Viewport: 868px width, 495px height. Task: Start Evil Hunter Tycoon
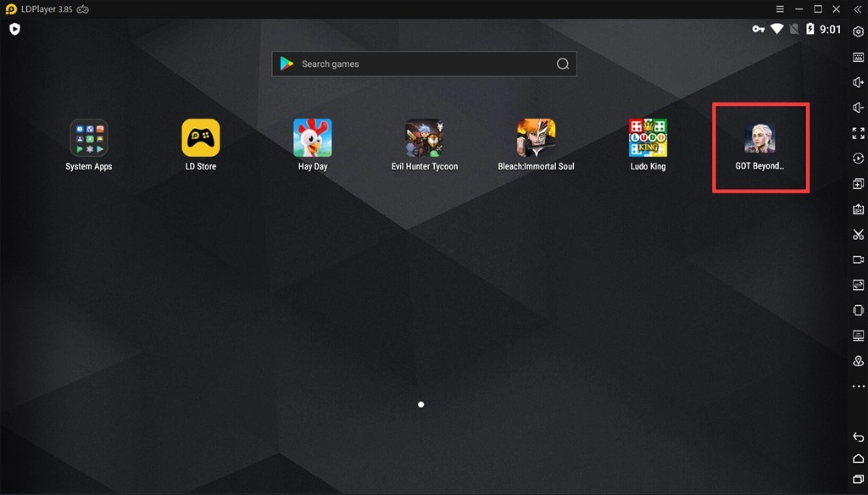point(425,138)
